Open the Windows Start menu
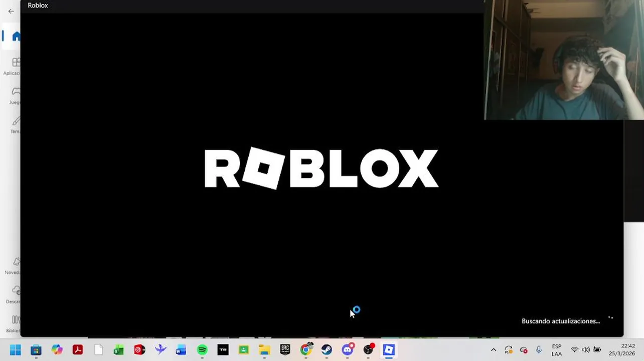 coord(15,350)
